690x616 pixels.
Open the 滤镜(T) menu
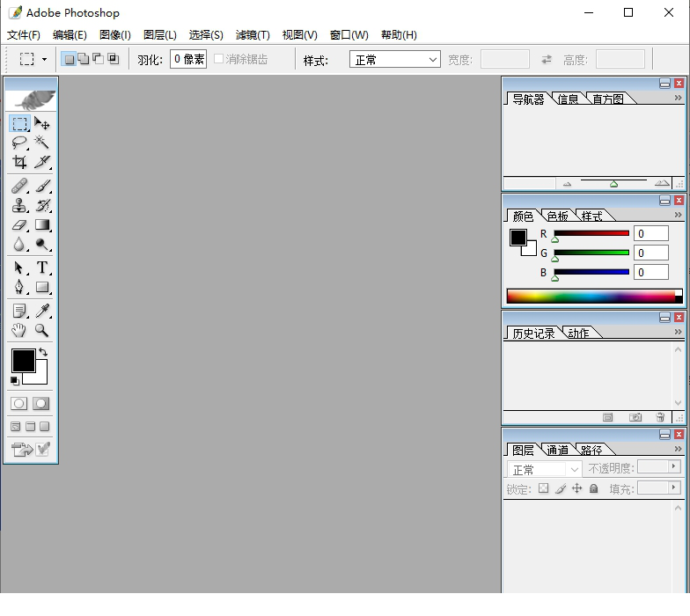tap(253, 35)
